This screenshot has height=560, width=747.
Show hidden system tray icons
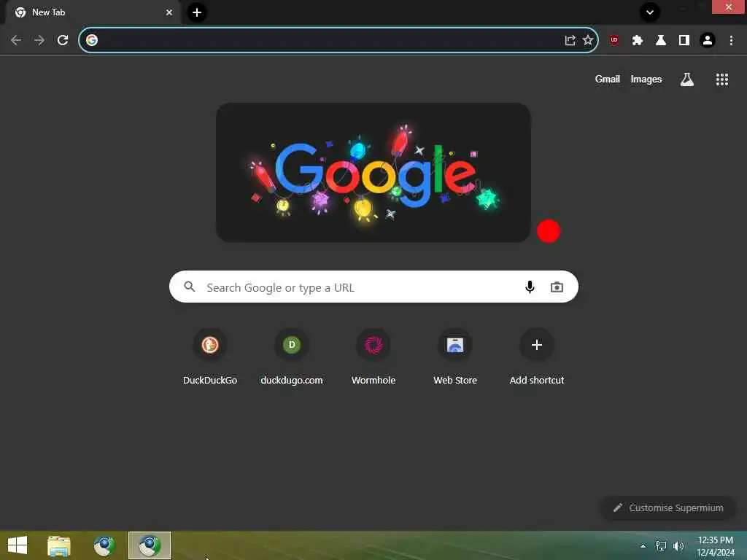[x=643, y=546]
